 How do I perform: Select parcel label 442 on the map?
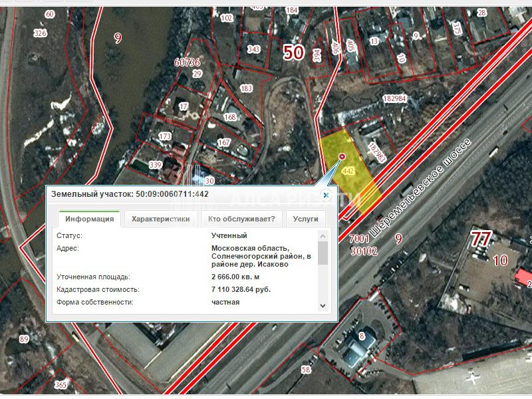[x=348, y=171]
